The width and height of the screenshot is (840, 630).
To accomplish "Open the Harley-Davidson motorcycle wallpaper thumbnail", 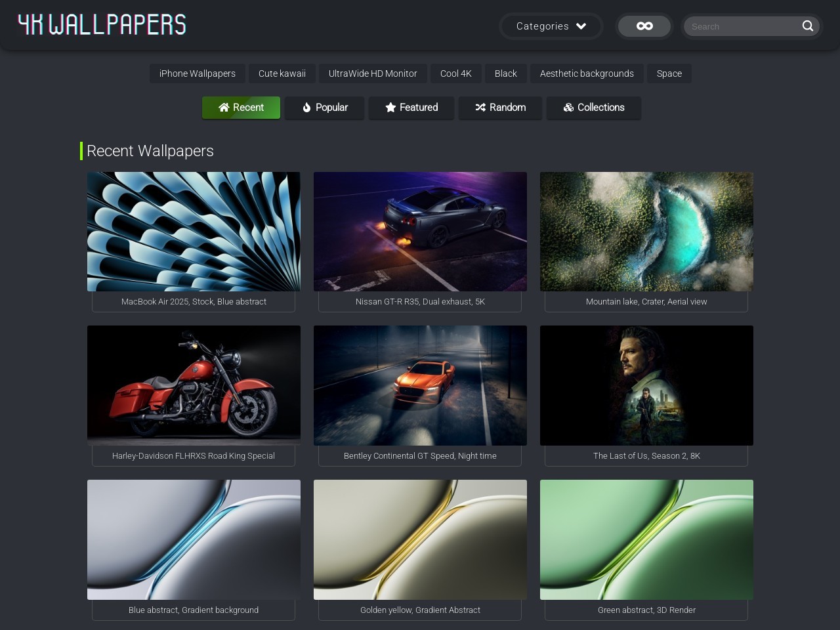I will [194, 386].
